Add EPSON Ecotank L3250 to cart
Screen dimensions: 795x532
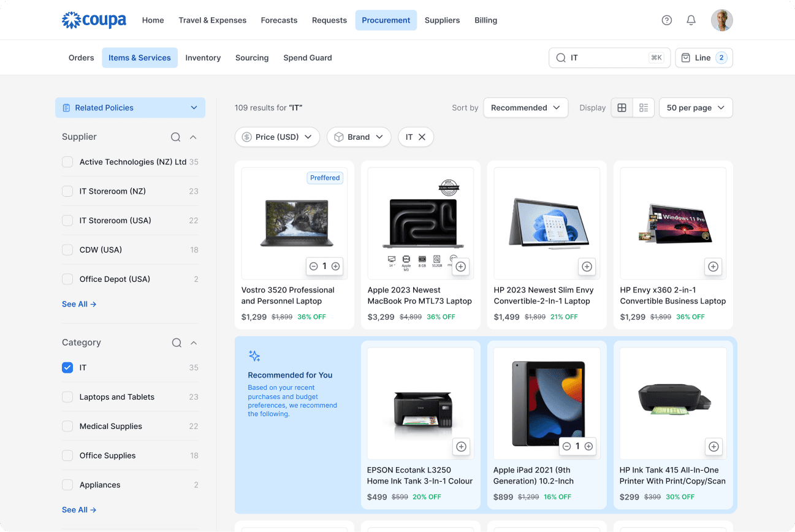(x=461, y=447)
